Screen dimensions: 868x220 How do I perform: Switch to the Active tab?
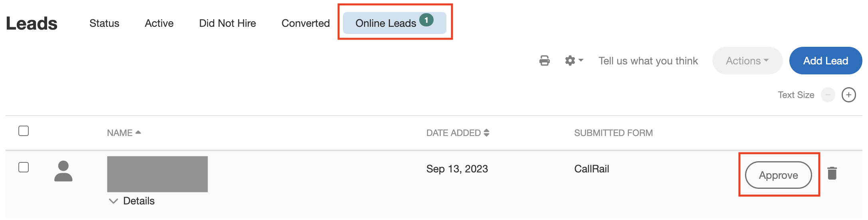(159, 23)
